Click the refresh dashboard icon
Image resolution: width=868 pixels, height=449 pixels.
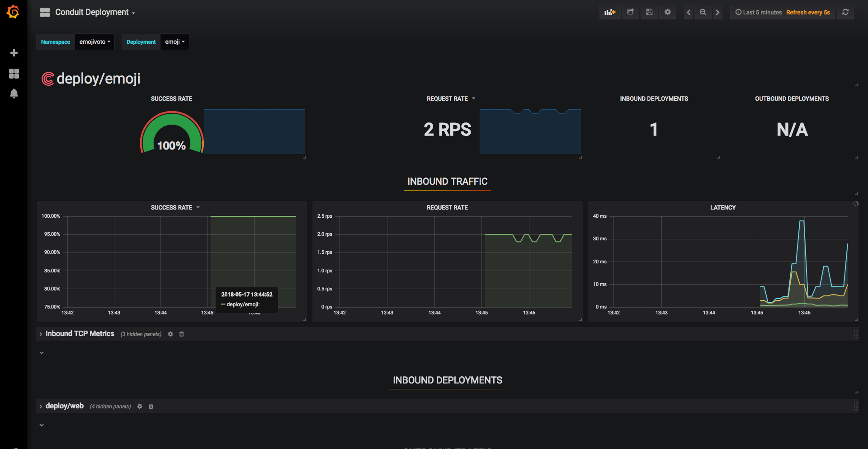point(845,12)
